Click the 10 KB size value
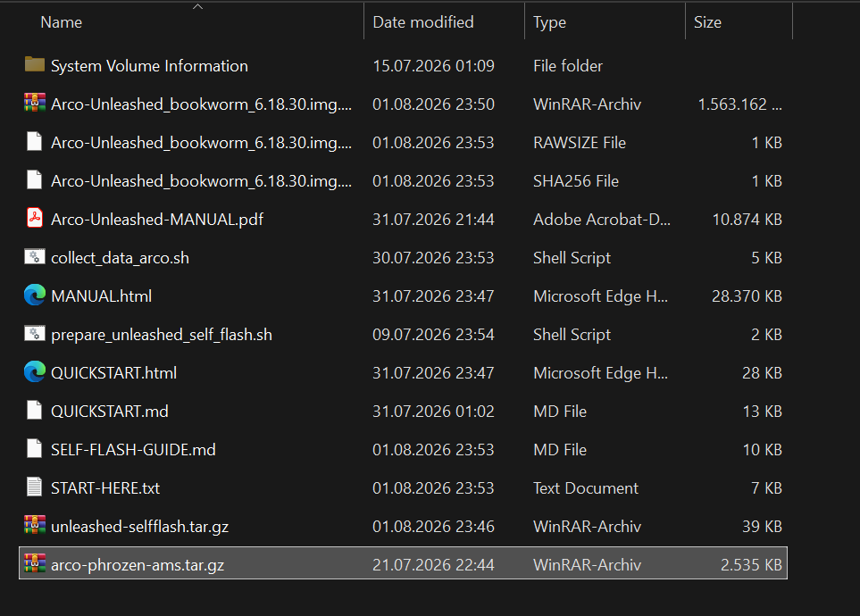The width and height of the screenshot is (860, 616). pyautogui.click(x=763, y=450)
